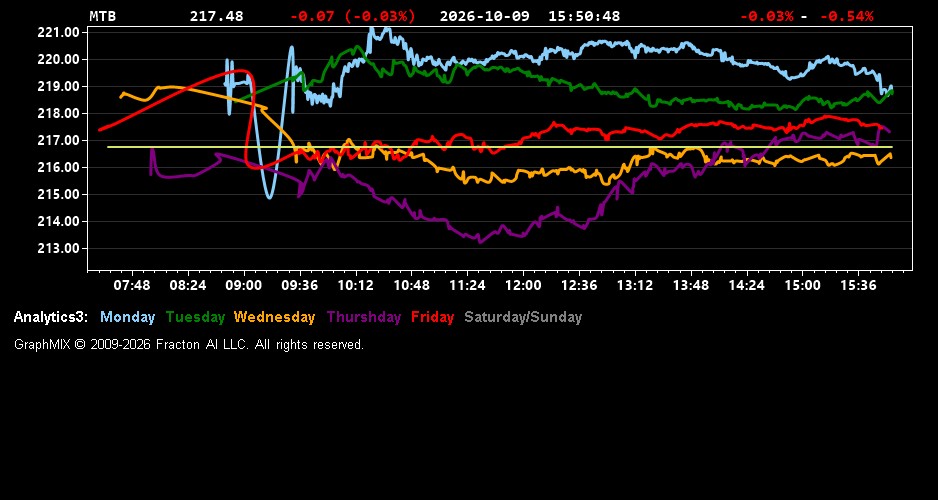Select the Monday legend label

coord(127,317)
